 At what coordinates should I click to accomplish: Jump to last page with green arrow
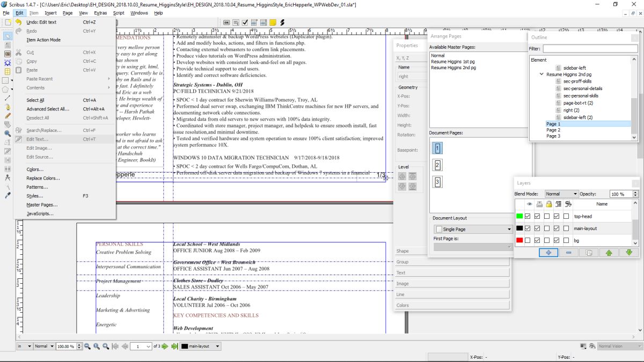pyautogui.click(x=174, y=346)
